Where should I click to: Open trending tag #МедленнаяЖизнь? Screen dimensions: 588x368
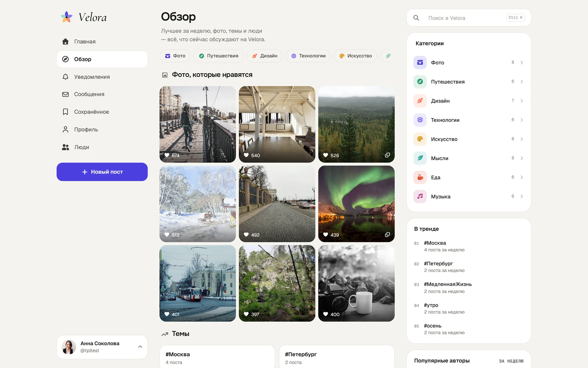coord(469,287)
